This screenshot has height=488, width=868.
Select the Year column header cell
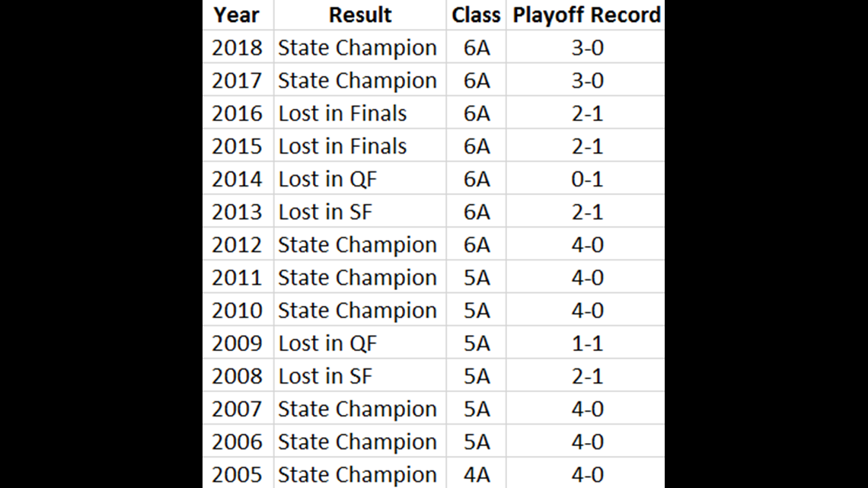pyautogui.click(x=238, y=15)
